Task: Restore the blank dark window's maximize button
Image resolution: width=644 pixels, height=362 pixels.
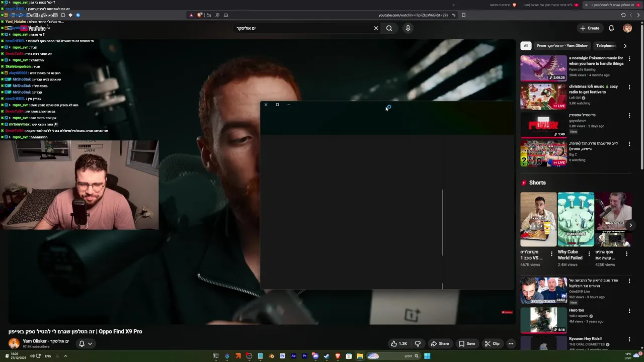Action: coord(277,105)
